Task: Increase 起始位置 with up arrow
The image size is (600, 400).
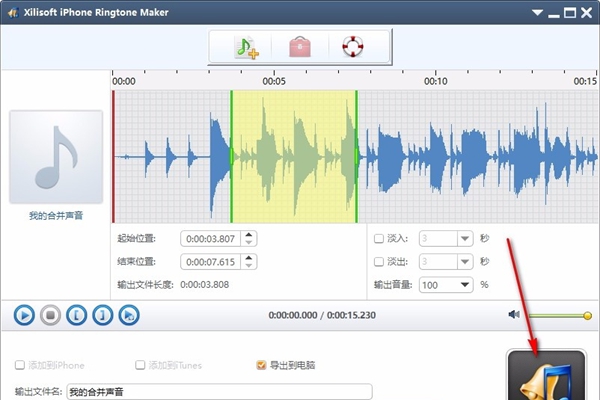Action: pos(249,235)
